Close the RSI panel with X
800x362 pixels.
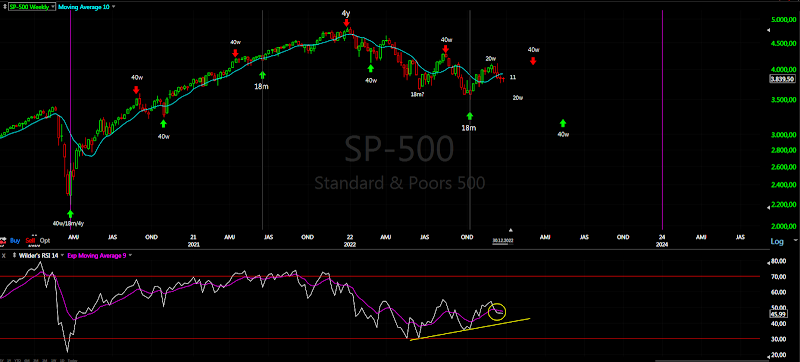click(x=4, y=255)
